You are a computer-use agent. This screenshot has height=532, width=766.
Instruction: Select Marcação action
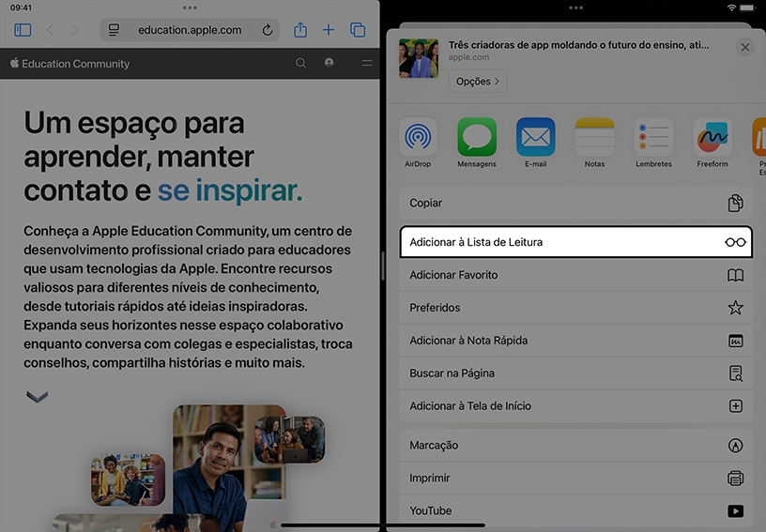(x=576, y=445)
